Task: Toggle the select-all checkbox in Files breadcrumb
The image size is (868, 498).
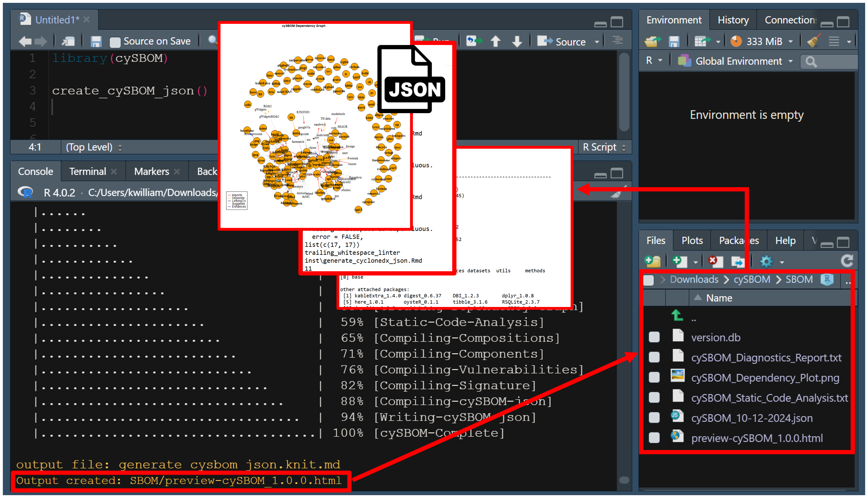Action: (x=649, y=280)
